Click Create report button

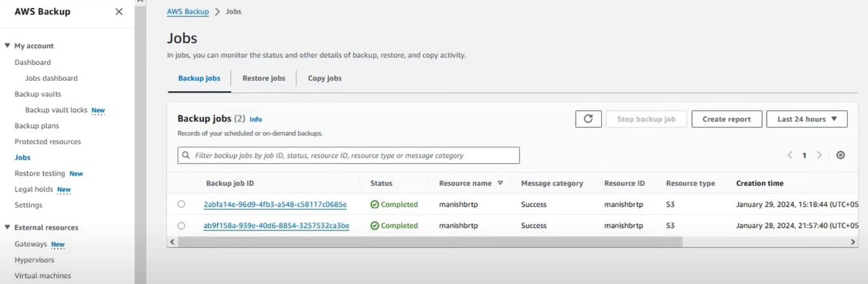pyautogui.click(x=726, y=119)
